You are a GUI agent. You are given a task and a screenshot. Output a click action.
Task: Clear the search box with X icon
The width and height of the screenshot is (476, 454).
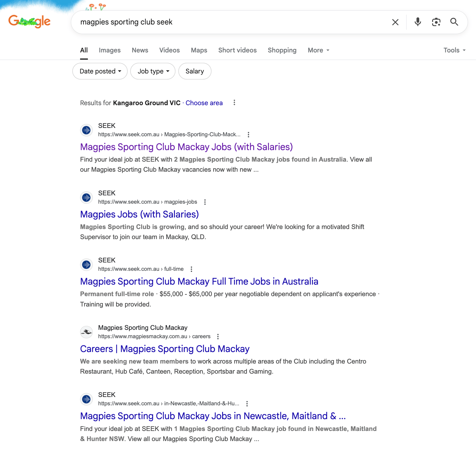(x=395, y=22)
